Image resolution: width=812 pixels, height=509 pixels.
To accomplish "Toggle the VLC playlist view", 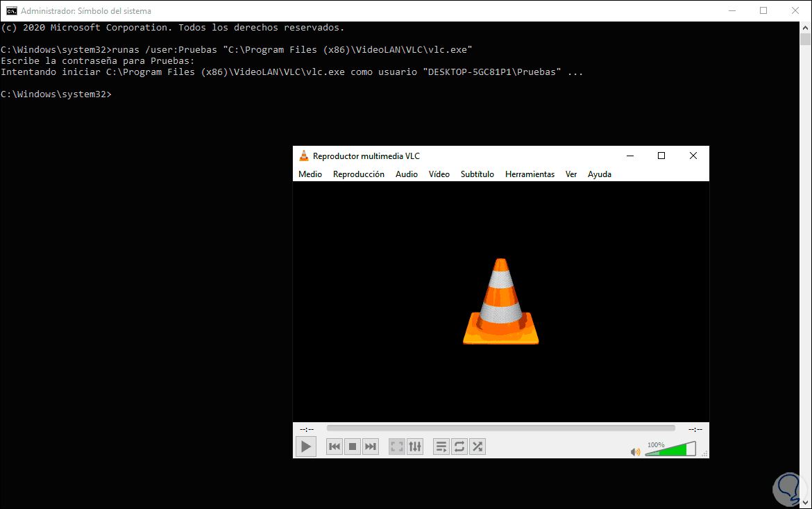I will 441,447.
